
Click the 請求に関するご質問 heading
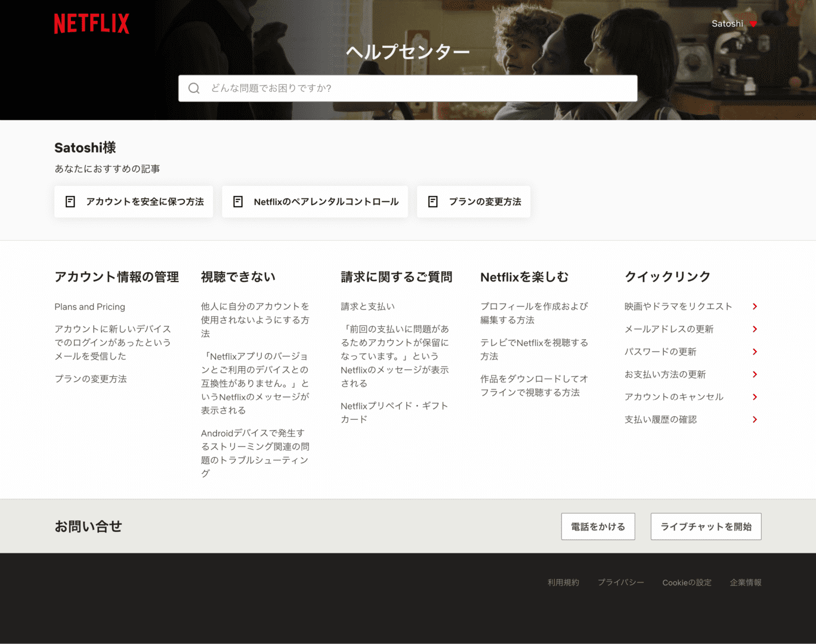tap(397, 277)
